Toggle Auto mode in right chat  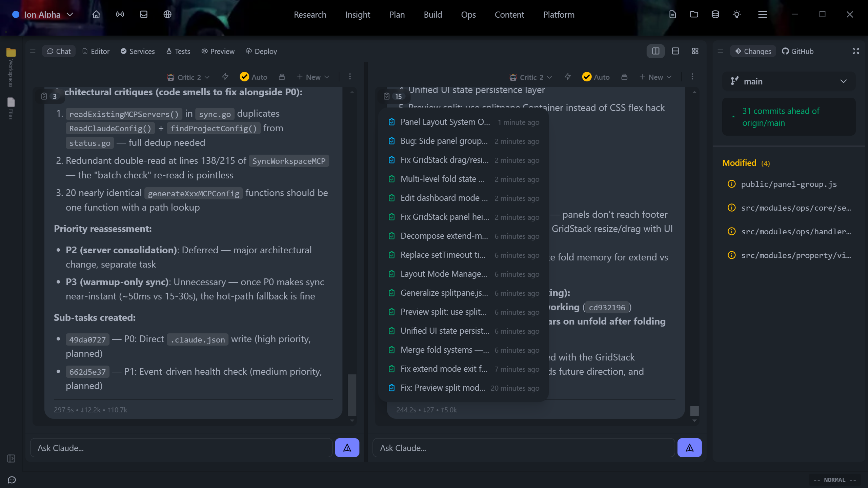point(596,77)
